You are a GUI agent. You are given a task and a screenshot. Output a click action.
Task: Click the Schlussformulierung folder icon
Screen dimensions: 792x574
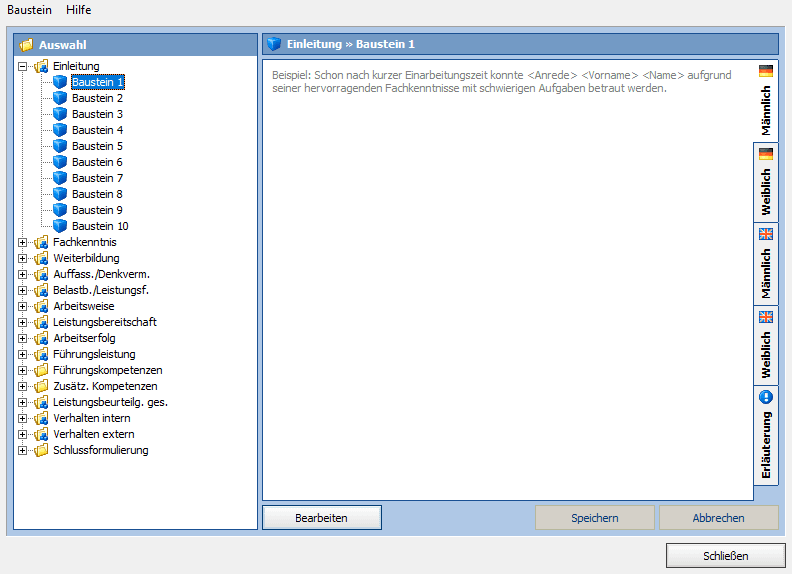coord(41,450)
